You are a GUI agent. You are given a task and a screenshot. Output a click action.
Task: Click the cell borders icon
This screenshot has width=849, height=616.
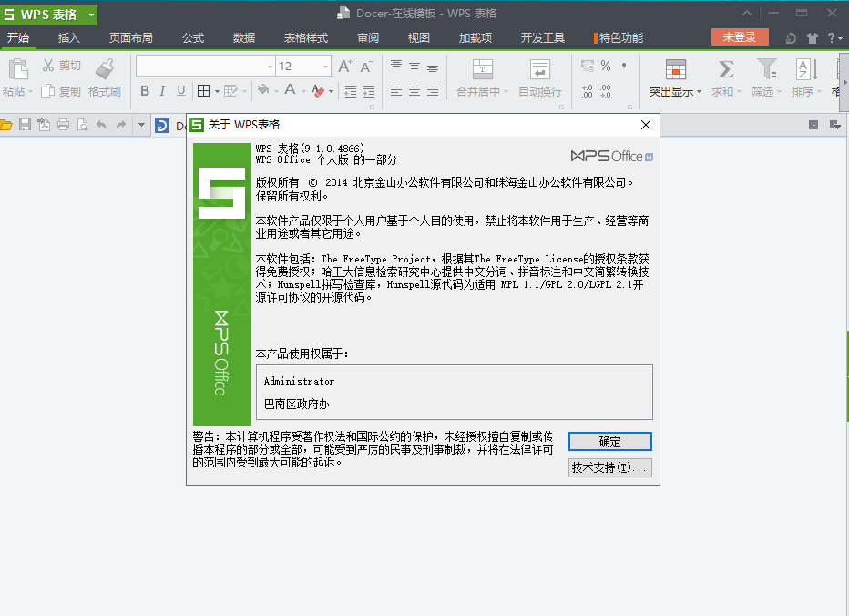tap(203, 91)
